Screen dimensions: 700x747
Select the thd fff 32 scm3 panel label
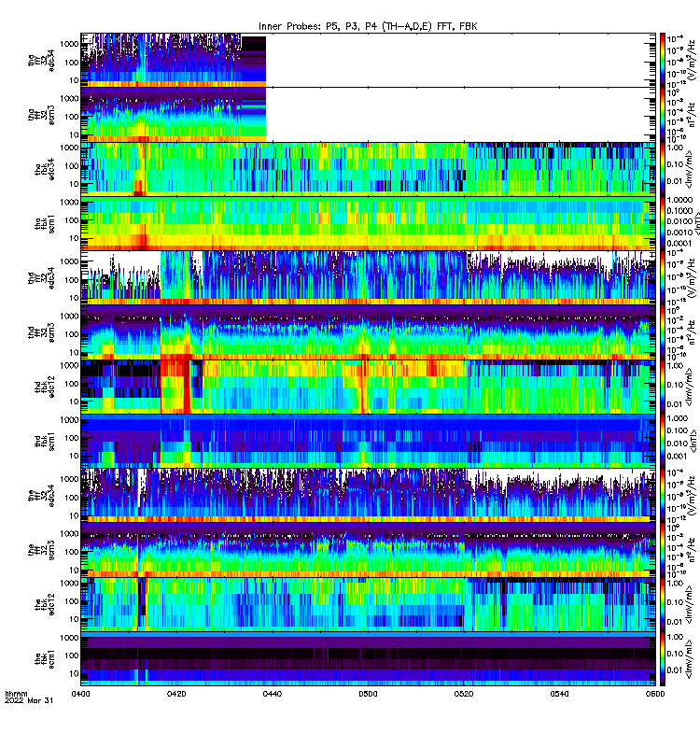coord(41,332)
